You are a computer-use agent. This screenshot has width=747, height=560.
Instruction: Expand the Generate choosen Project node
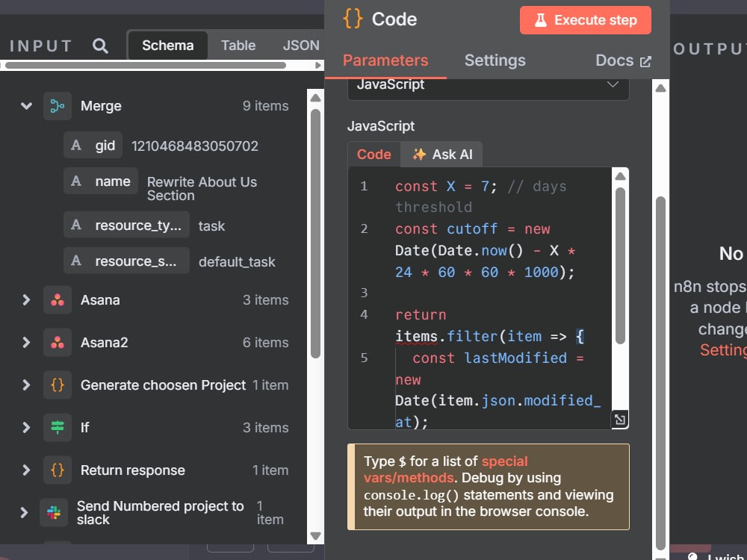tap(26, 385)
